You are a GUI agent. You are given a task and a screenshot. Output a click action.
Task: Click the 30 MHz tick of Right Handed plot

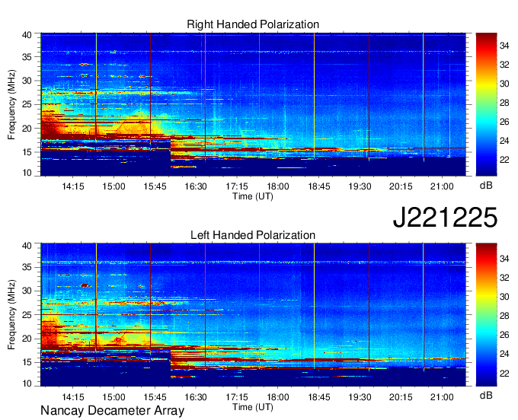(27, 81)
